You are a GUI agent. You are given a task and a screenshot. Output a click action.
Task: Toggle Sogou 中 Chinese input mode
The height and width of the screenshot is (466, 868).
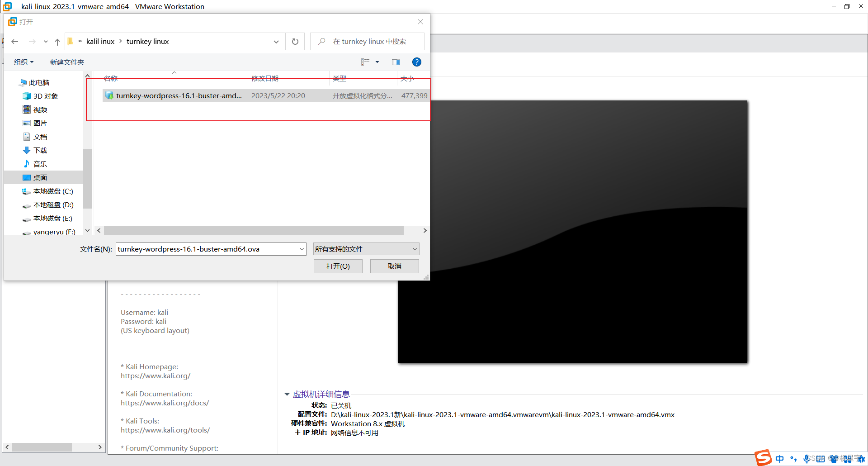coord(780,459)
